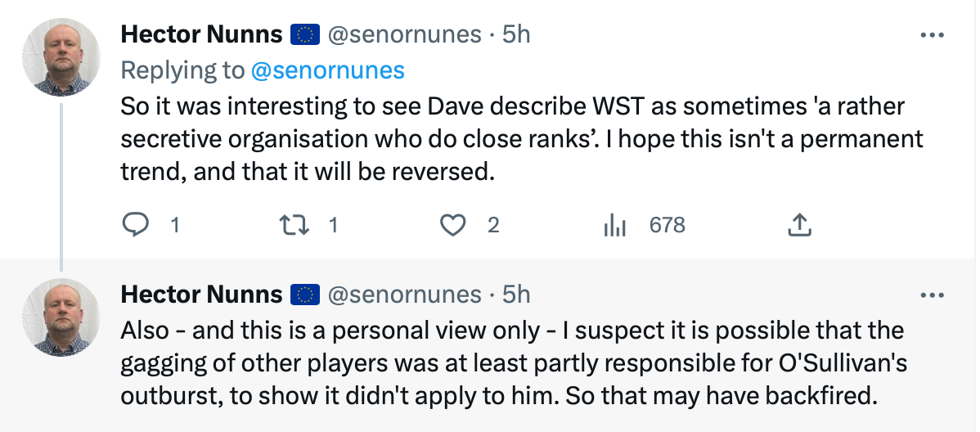The width and height of the screenshot is (980, 432).
Task: Open more options on the WST tweet
Action: [933, 35]
